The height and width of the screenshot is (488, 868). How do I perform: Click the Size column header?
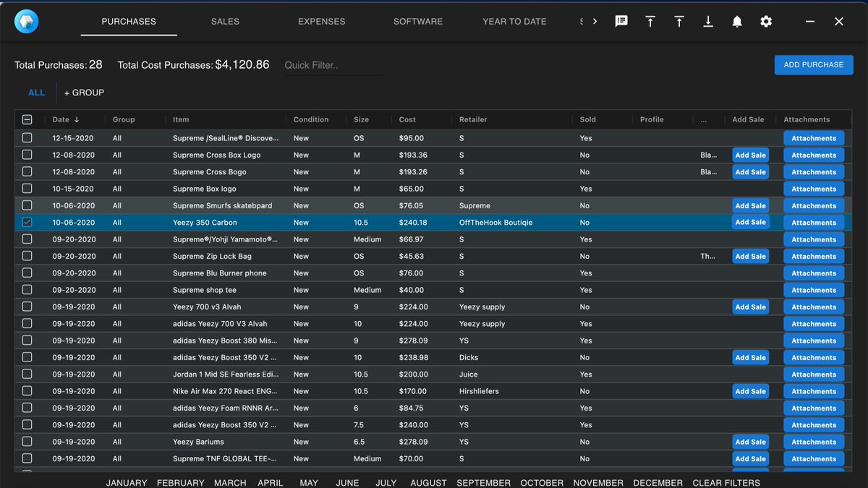[x=361, y=120]
